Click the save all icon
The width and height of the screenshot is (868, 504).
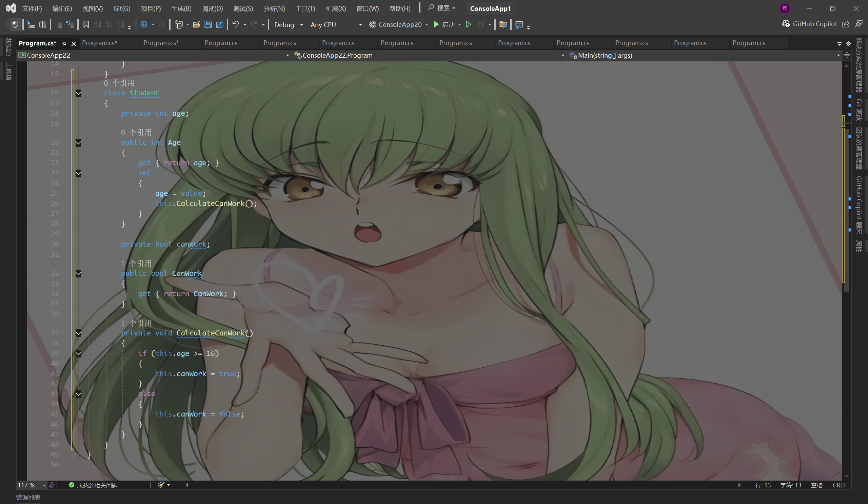[x=219, y=24]
